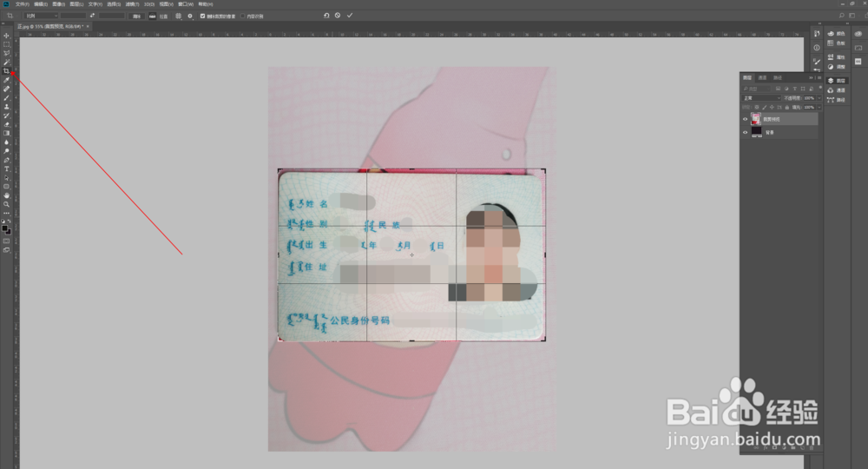Select the Rectangle shape tool
This screenshot has width=868, height=469.
point(7,187)
